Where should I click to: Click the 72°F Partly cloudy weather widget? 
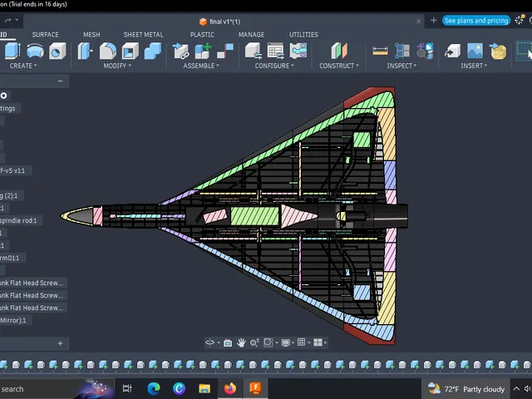465,389
